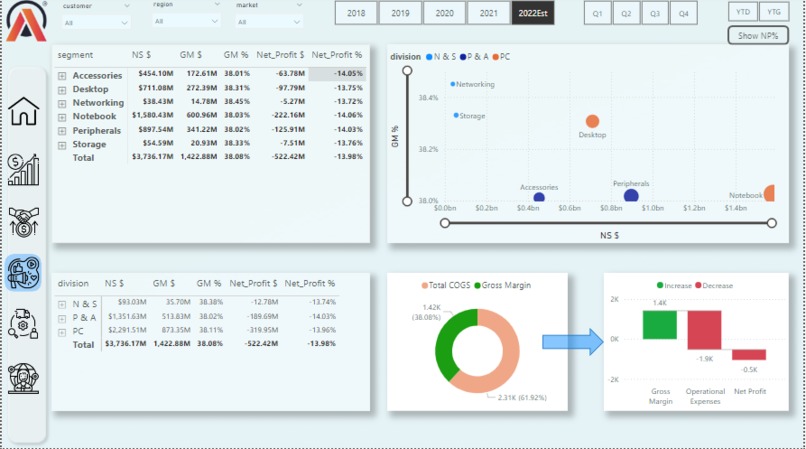Toggle the YTD button
Image resolution: width=806 pixels, height=449 pixels.
[743, 12]
